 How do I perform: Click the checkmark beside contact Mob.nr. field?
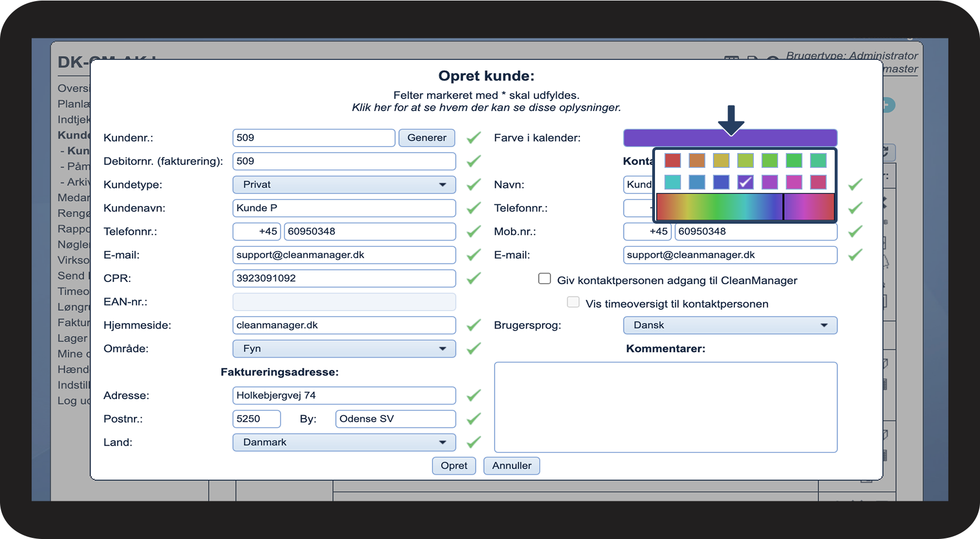[855, 231]
